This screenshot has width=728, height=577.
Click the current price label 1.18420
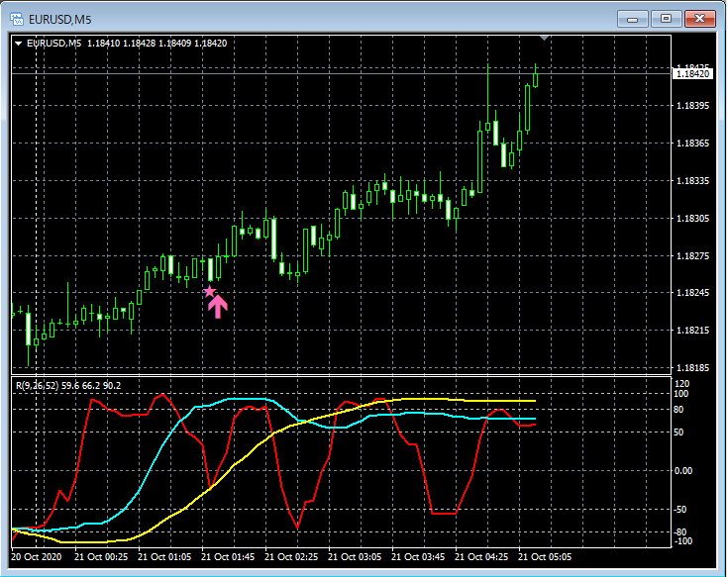click(692, 74)
